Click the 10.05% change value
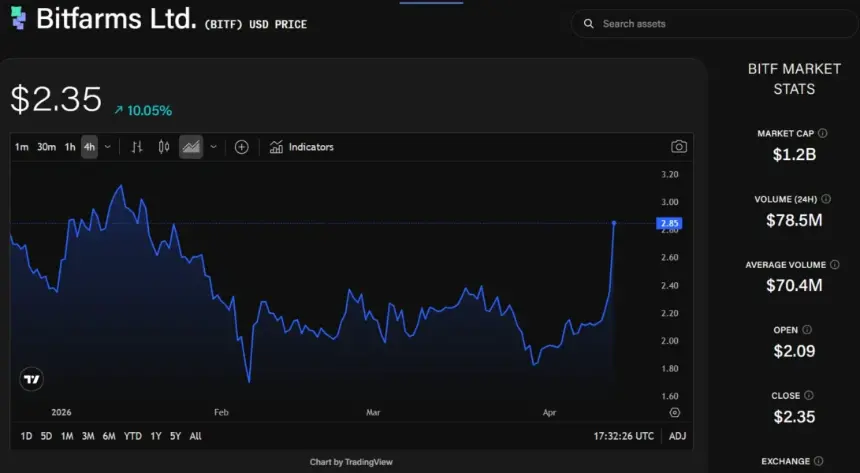Screen dimensions: 860x473 (149, 111)
